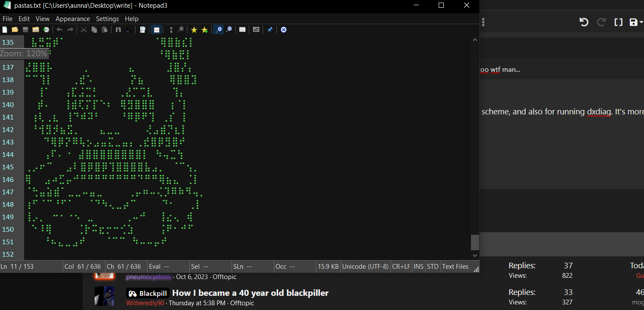Open a file with the folder icon

[x=15, y=30]
